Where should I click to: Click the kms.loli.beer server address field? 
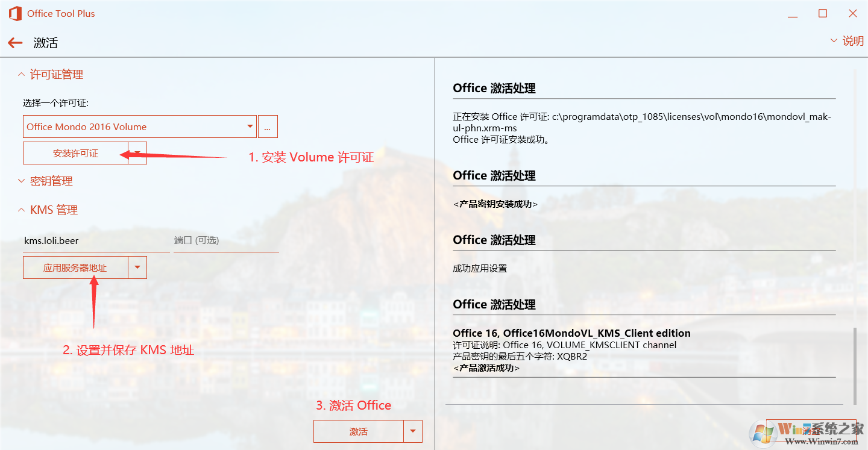[x=90, y=240]
